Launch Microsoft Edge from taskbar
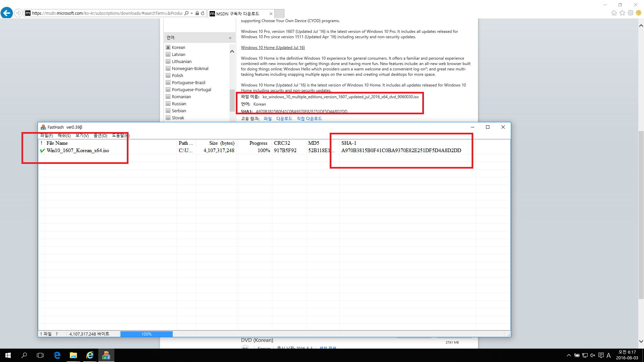Screen dimensions: 644x362 pos(57,355)
